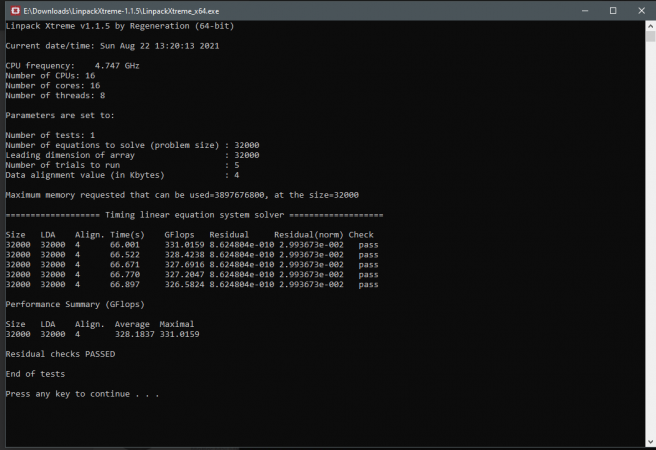
Task: Click the scrollbar down arrow
Action: point(650,442)
